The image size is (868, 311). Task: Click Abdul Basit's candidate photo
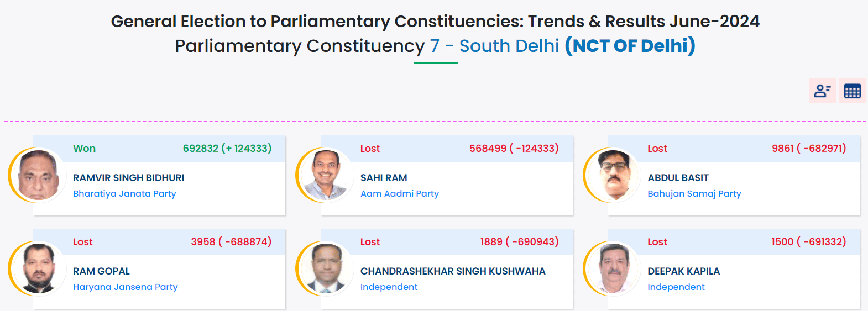(x=613, y=175)
